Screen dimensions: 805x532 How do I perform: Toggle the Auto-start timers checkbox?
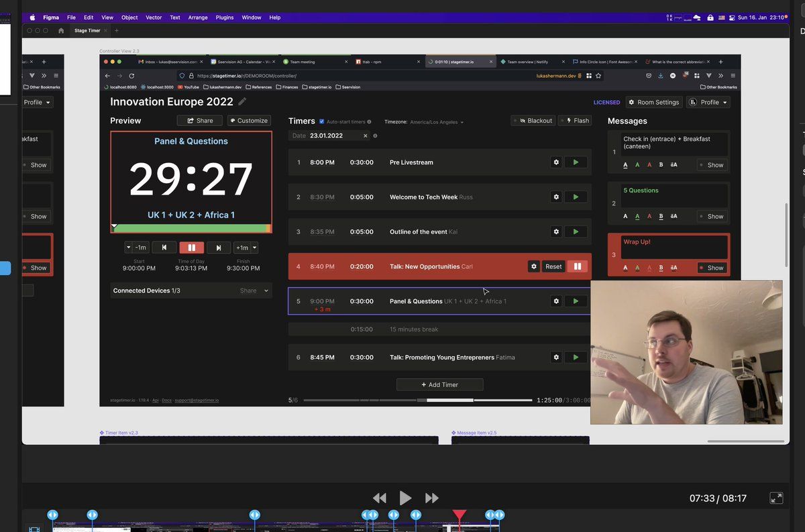(322, 121)
